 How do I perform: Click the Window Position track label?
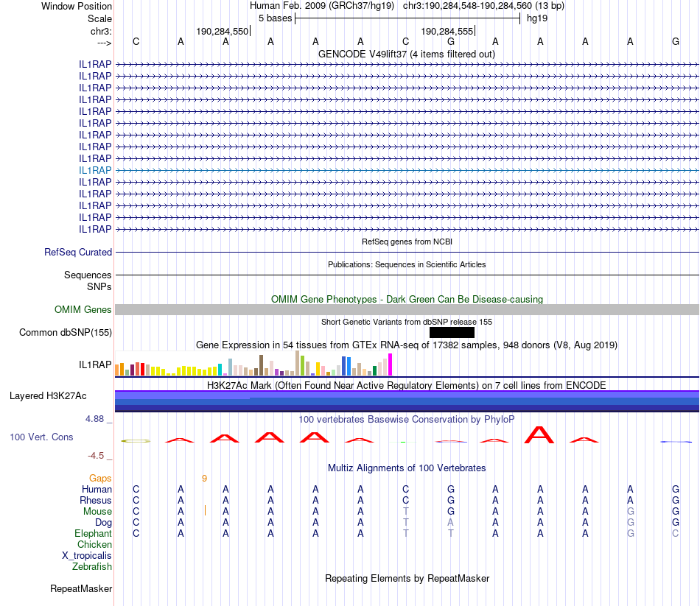77,6
